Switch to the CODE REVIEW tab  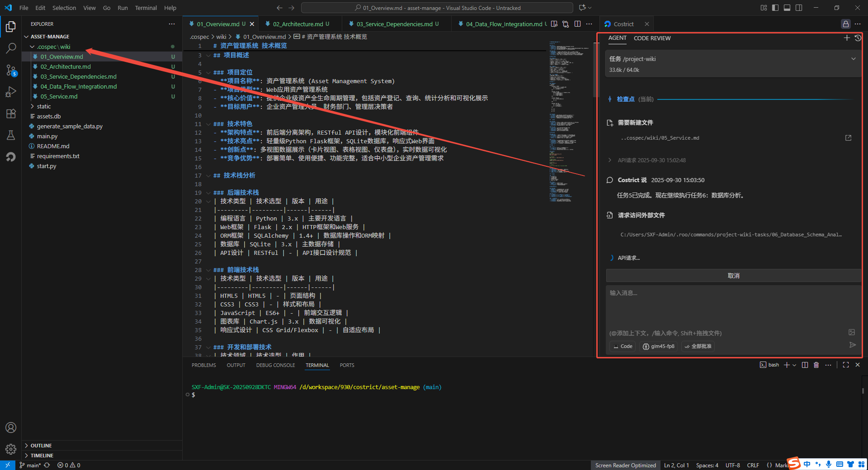(x=652, y=38)
